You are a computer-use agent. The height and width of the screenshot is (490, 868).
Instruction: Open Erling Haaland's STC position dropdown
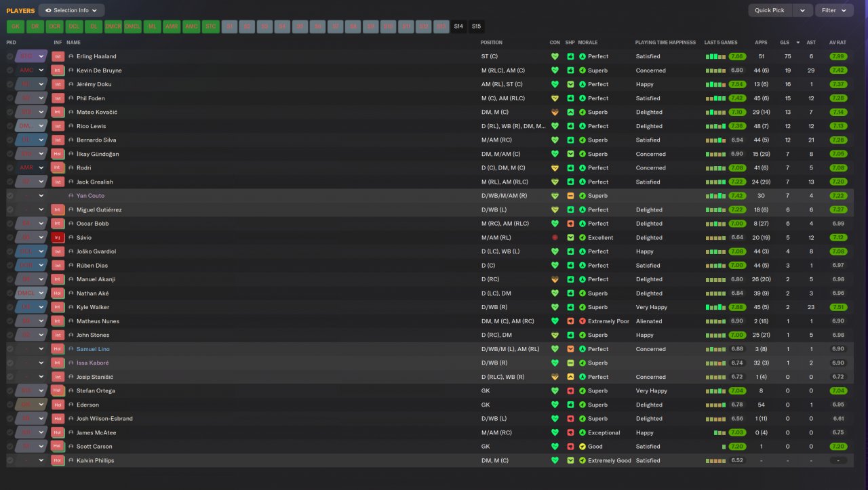[x=31, y=56]
